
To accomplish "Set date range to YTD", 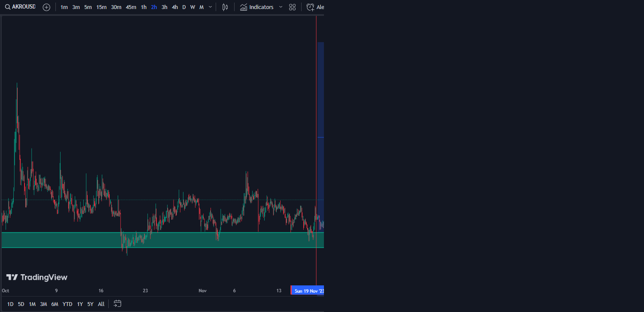I will coord(67,304).
